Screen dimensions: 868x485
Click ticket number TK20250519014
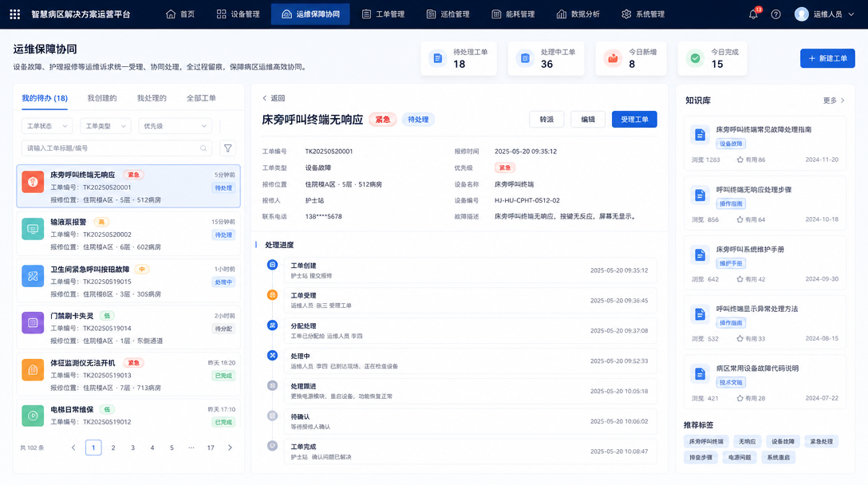pos(107,329)
